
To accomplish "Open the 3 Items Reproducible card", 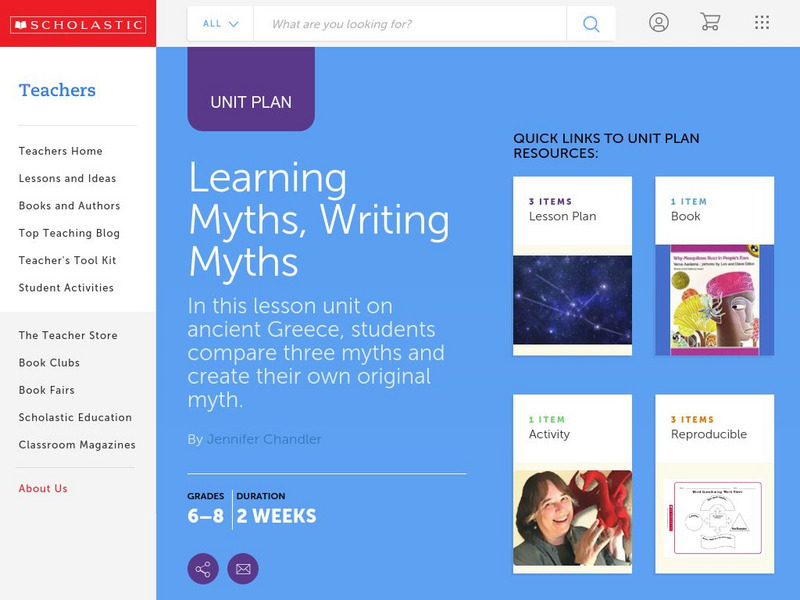I will click(714, 484).
